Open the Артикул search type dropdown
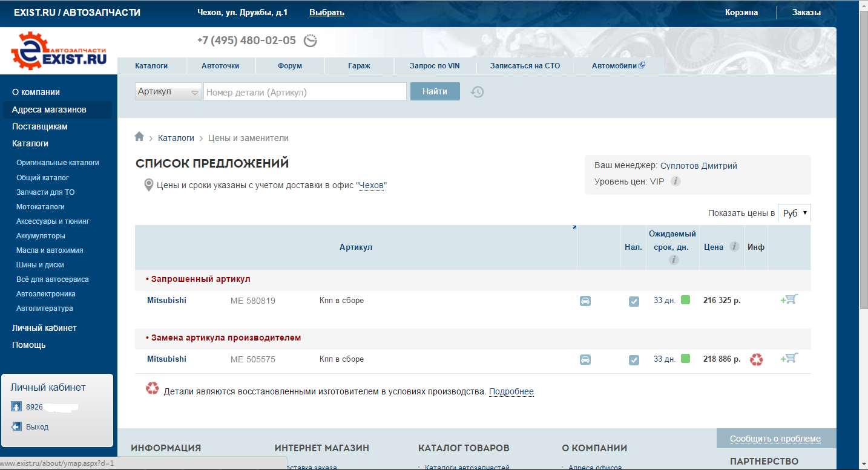The width and height of the screenshot is (868, 470). pos(168,92)
